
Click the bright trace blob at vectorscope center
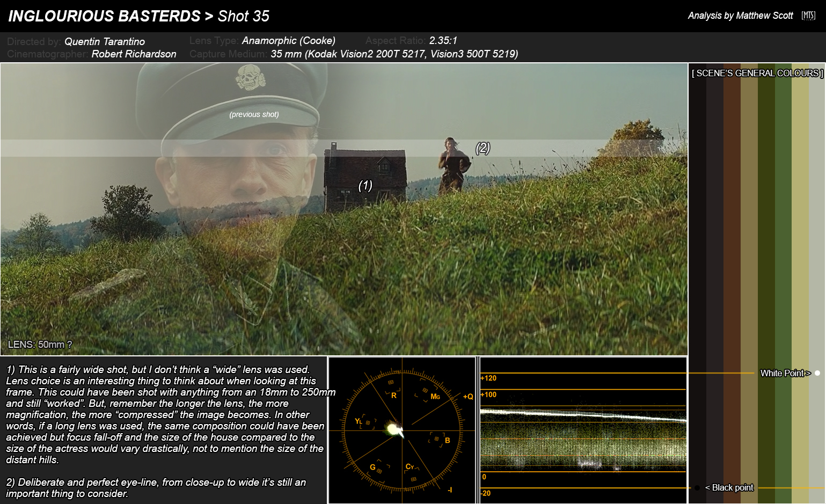[394, 429]
